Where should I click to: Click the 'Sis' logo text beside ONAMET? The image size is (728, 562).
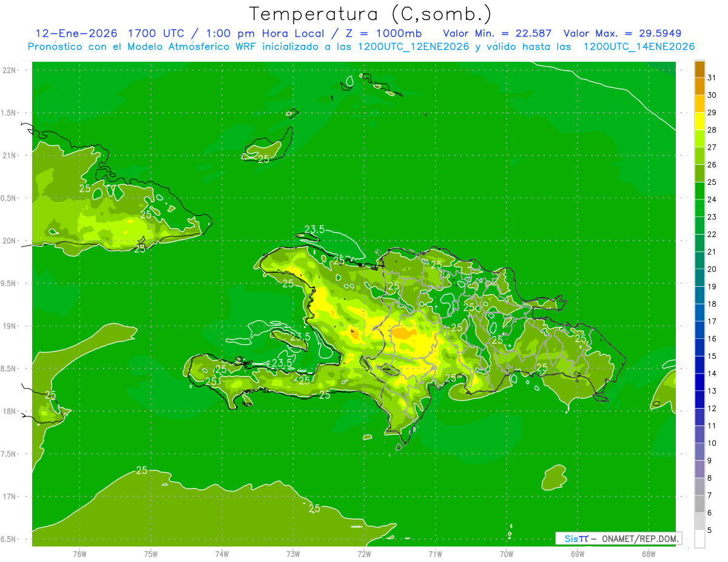pos(571,538)
